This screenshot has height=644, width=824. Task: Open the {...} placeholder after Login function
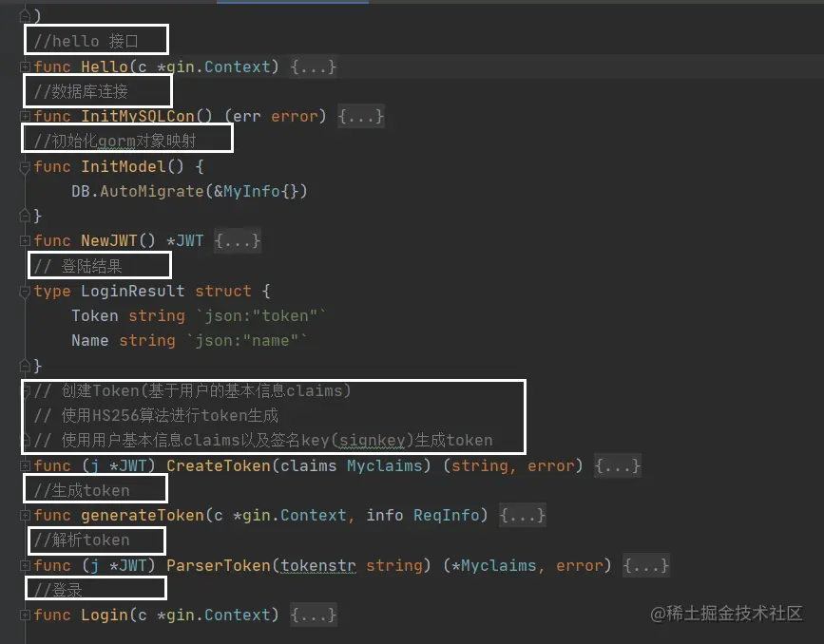(314, 615)
